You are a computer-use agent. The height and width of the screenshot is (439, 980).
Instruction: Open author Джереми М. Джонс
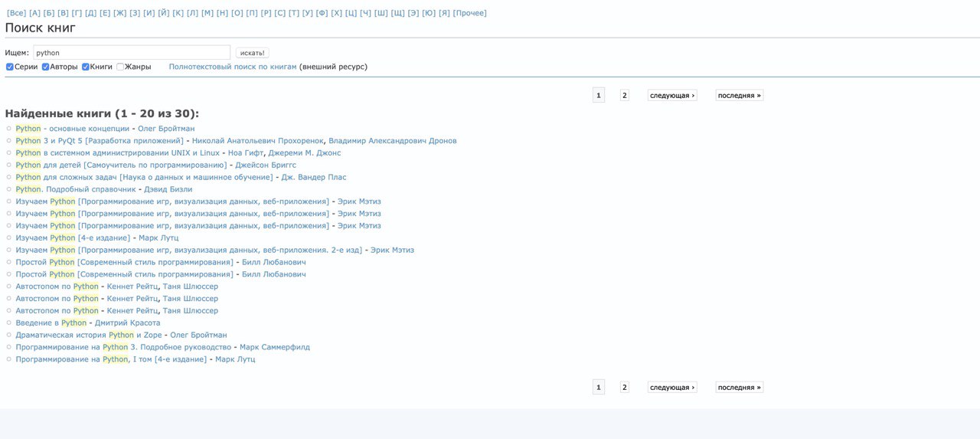point(305,153)
